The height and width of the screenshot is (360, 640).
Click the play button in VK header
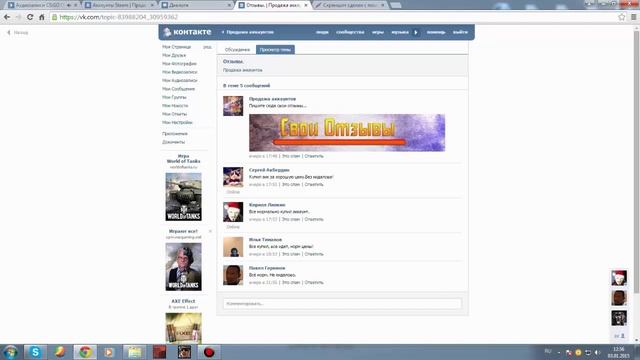click(x=416, y=32)
